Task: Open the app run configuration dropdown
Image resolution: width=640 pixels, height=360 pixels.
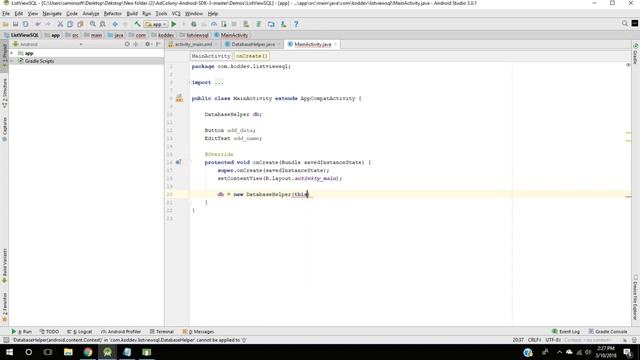Action: (x=156, y=24)
